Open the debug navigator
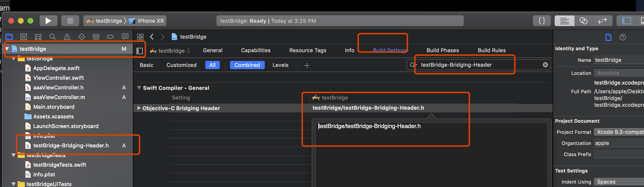Viewport: 644px width, 187px height. (x=96, y=37)
